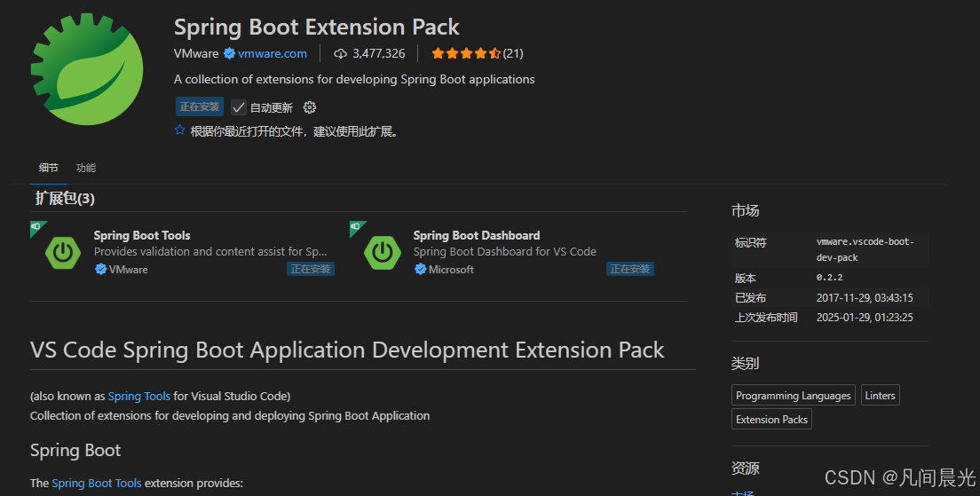Open the Spring Boot Tools link in readme
980x496 pixels.
coord(97,483)
